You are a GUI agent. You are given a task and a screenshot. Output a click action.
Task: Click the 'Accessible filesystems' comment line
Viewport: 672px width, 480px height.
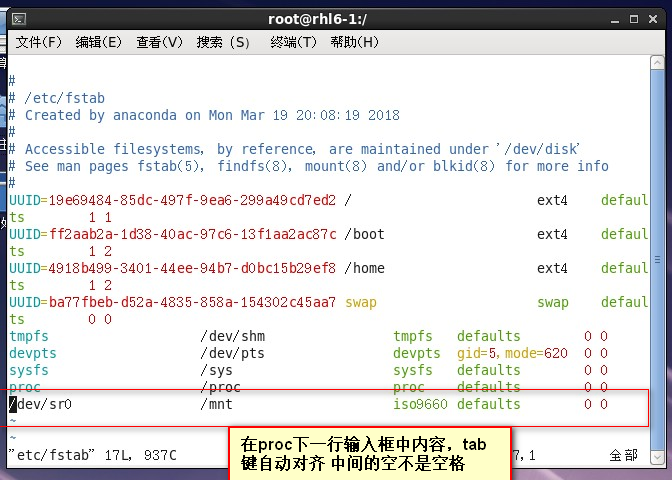[x=295, y=149]
